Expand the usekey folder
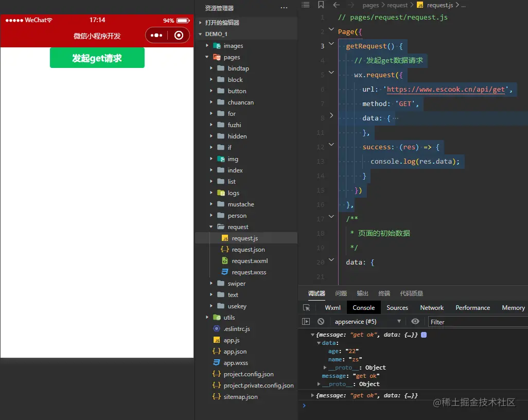This screenshot has width=528, height=420. [211, 306]
